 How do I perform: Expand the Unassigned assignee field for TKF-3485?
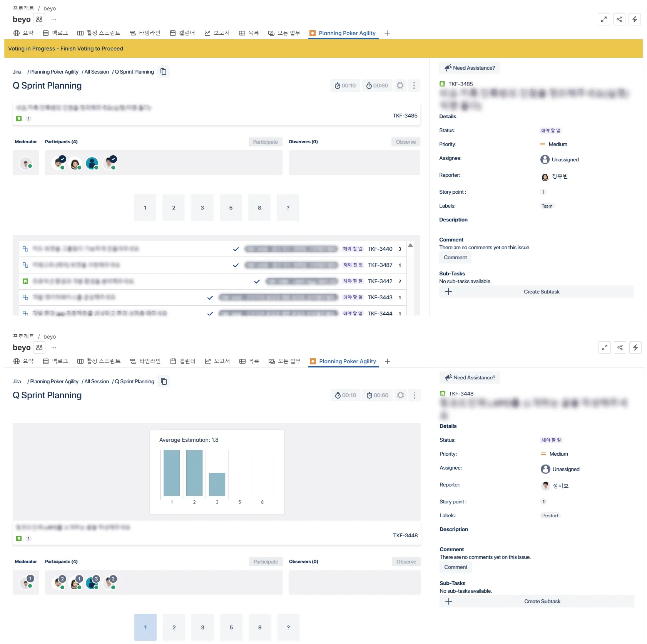[x=559, y=159]
